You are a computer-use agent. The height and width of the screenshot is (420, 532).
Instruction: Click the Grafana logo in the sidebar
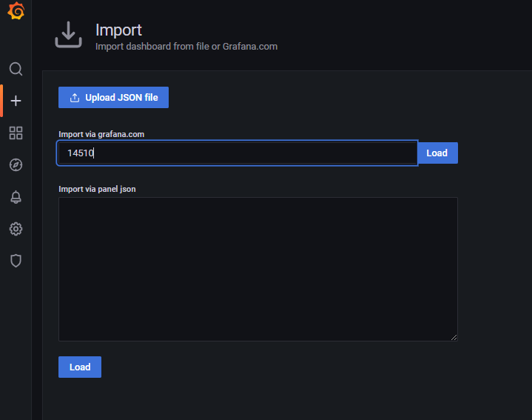click(x=16, y=11)
